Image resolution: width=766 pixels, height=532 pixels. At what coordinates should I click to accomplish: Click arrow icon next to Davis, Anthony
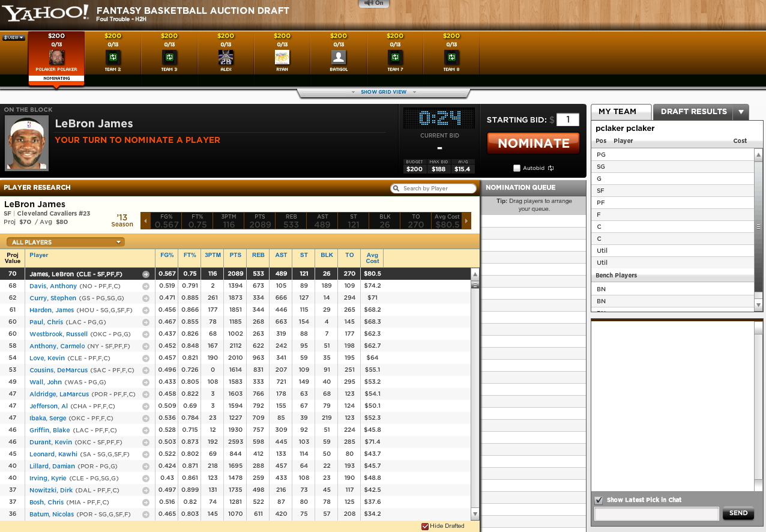(x=145, y=286)
